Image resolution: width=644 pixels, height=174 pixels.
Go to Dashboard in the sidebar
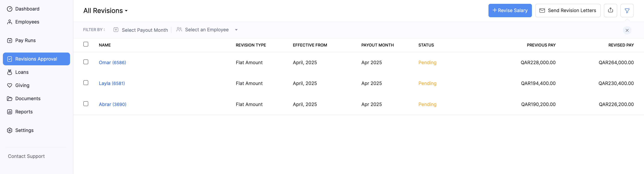pyautogui.click(x=27, y=9)
